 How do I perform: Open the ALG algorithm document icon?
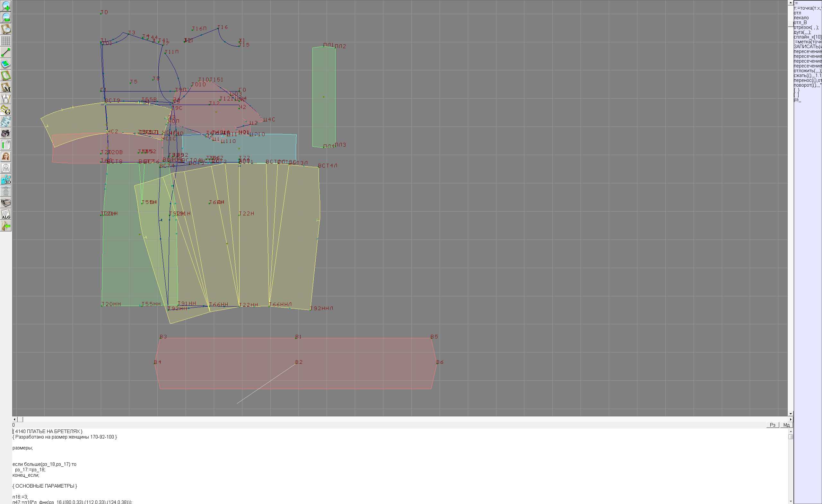6,214
